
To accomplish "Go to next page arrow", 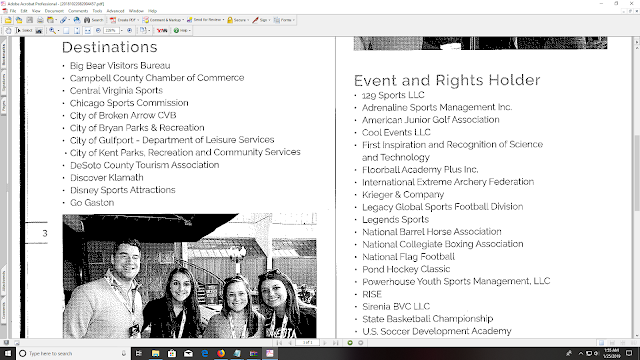I will [325, 343].
